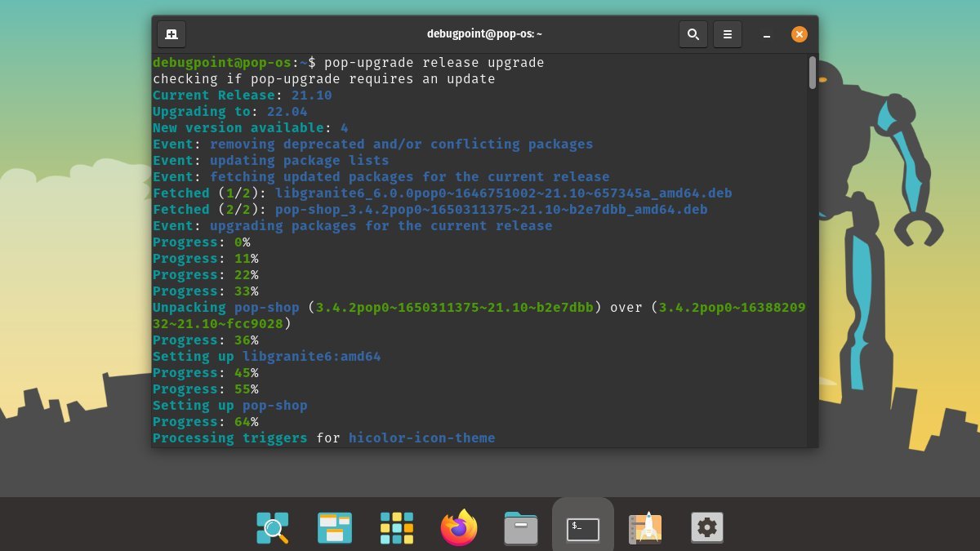Click the hicolor-icon-theme text
980x551 pixels.
(x=421, y=438)
